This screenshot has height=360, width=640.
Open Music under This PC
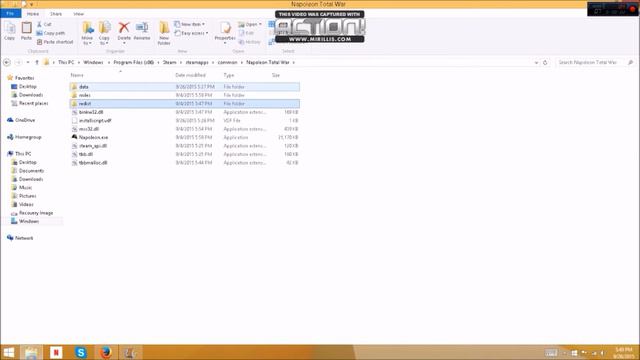tap(25, 188)
